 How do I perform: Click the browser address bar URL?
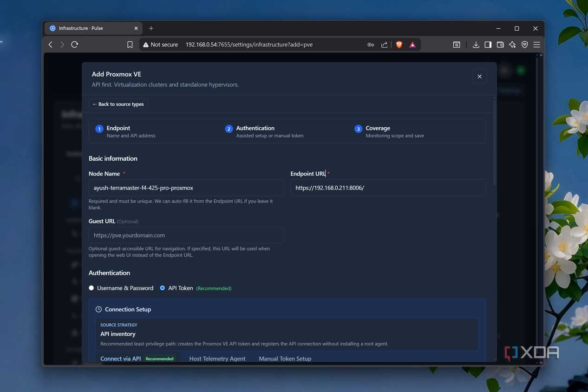pyautogui.click(x=249, y=45)
